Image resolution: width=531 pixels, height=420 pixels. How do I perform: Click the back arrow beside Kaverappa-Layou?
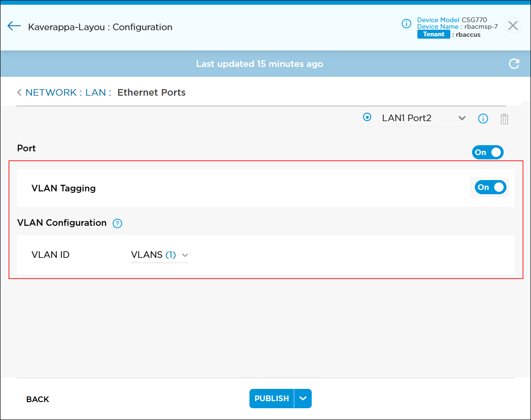tap(14, 26)
